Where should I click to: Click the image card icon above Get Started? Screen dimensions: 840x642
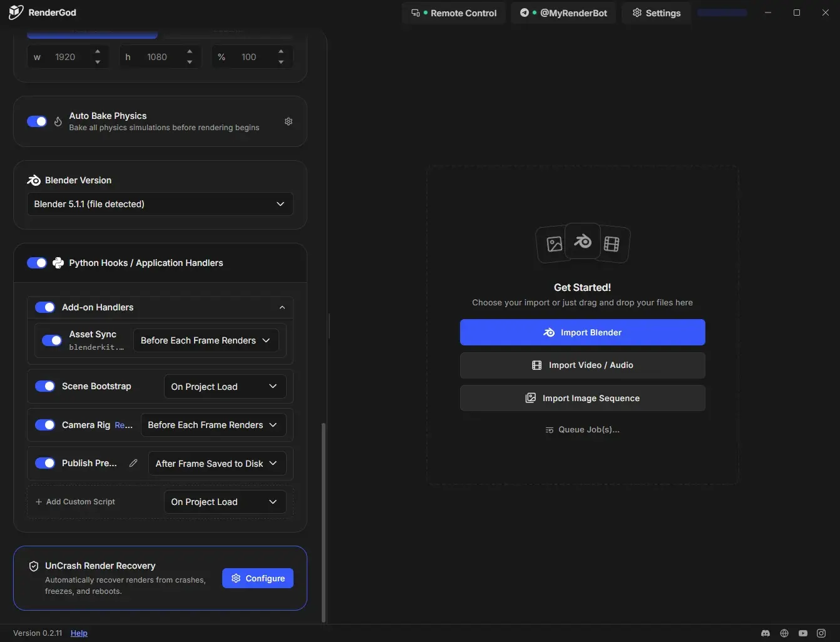click(553, 244)
